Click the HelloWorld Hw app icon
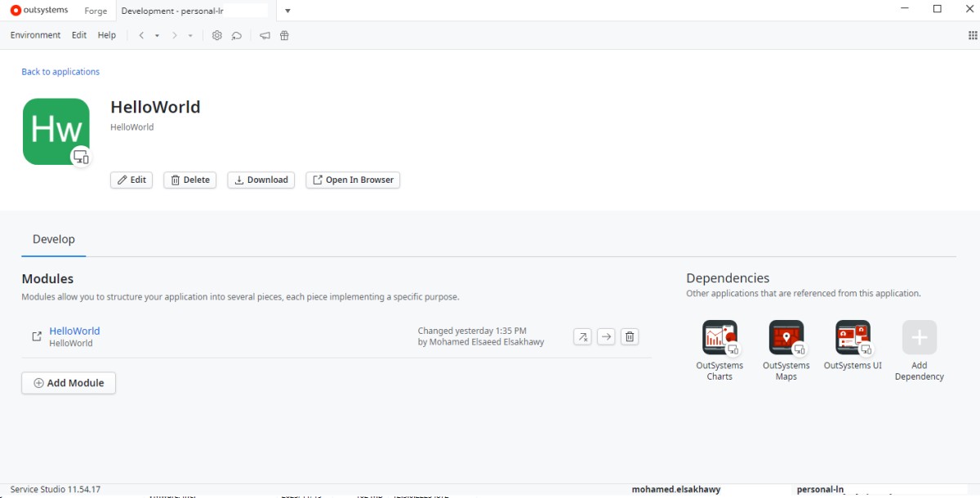 click(56, 131)
